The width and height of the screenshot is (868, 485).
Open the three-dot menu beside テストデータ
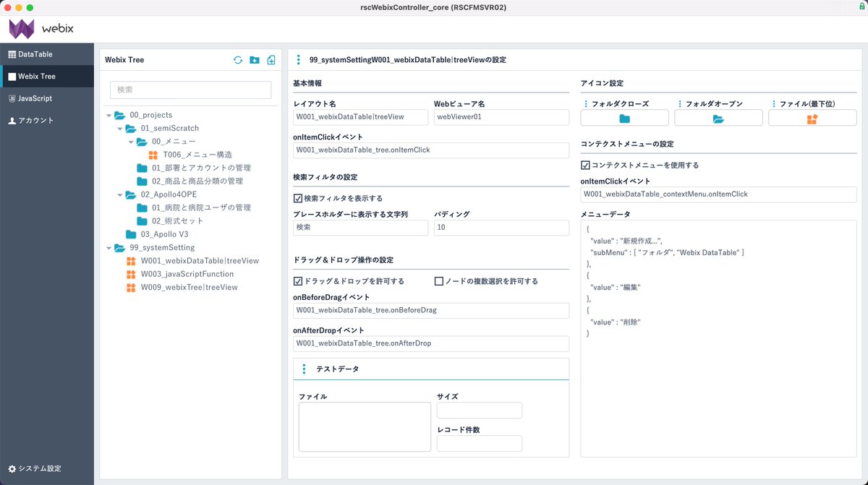tap(304, 369)
